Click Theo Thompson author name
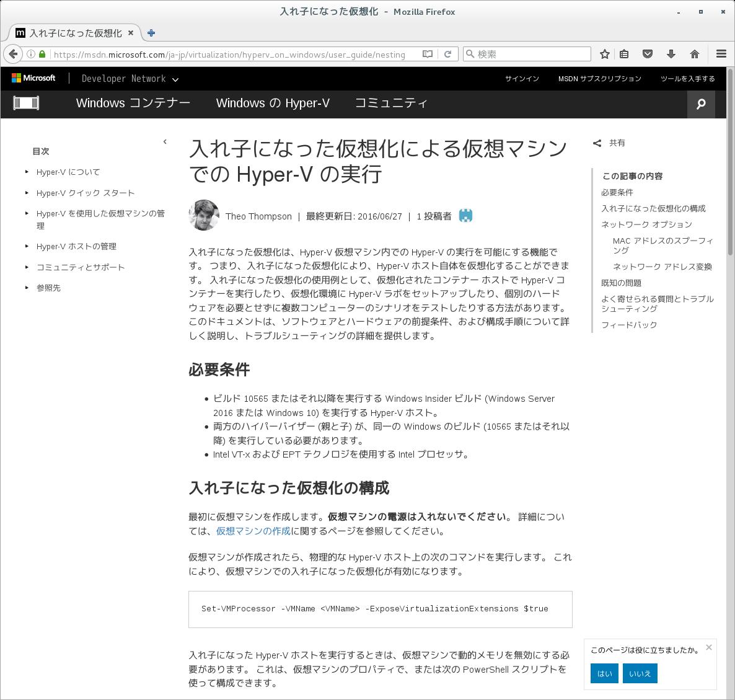The width and height of the screenshot is (735, 700). point(258,216)
